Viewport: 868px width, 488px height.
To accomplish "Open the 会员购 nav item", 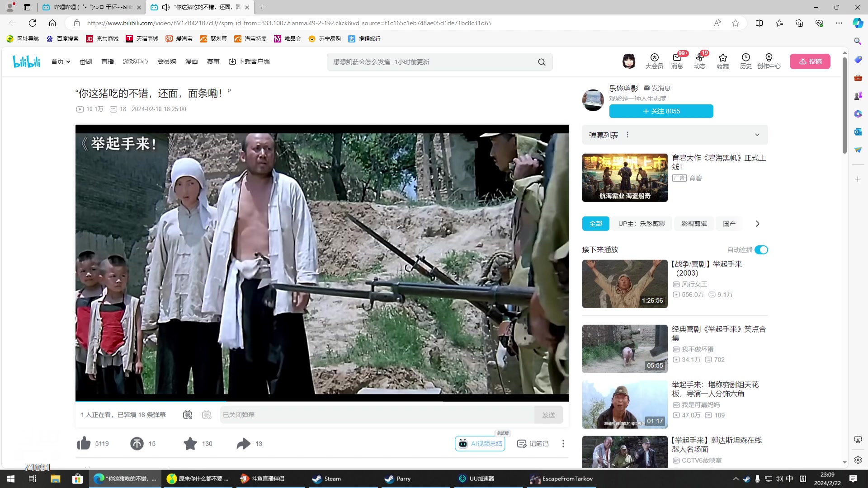I will [167, 61].
